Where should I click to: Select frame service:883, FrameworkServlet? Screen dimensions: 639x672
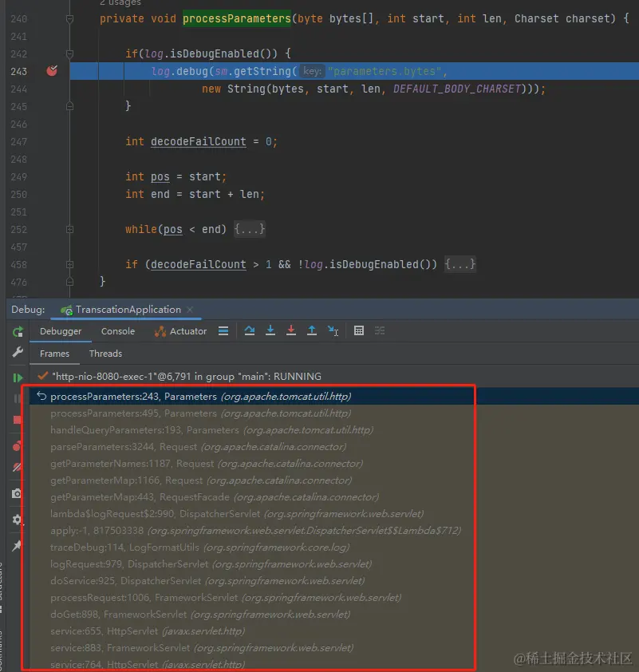[334, 647]
